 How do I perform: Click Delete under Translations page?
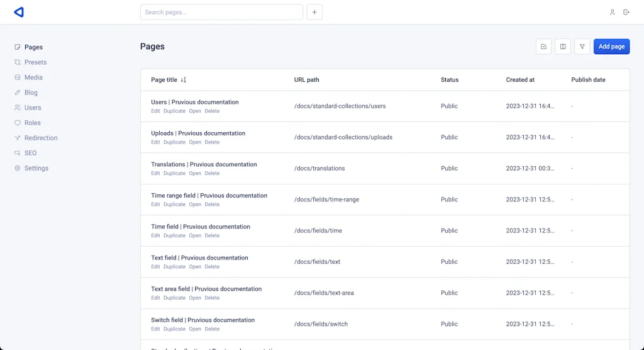(x=212, y=174)
